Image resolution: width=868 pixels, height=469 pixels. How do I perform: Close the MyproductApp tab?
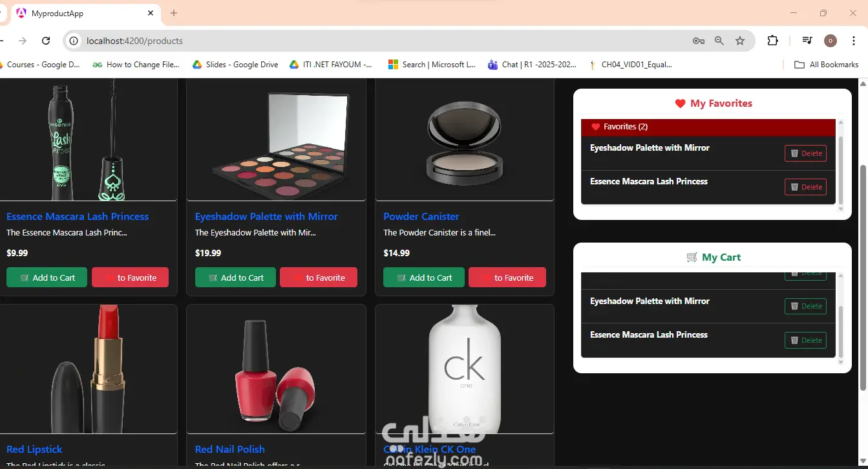(151, 13)
